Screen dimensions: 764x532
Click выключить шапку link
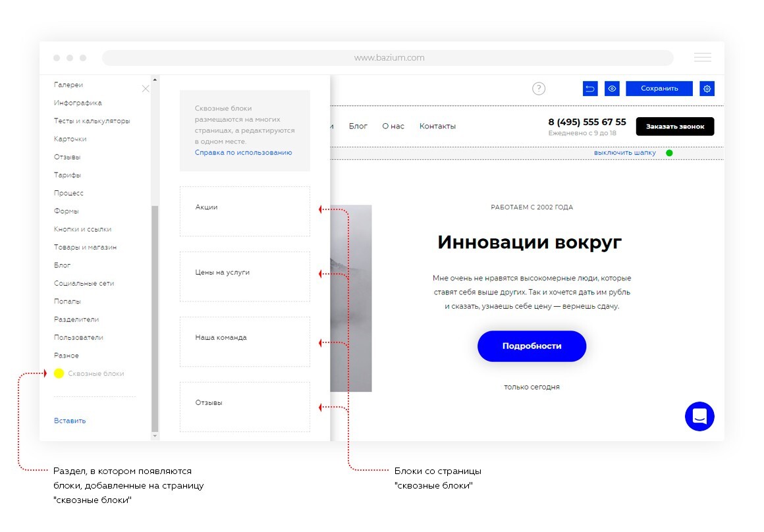(x=624, y=153)
